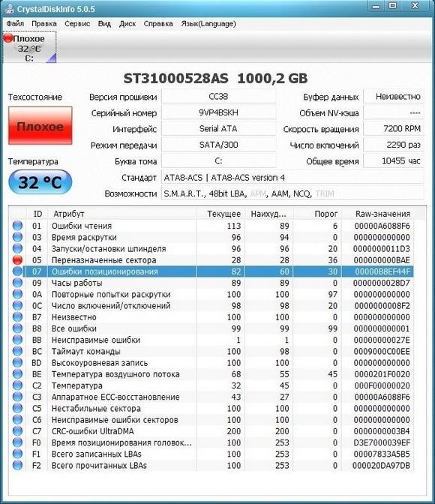This screenshot has width=435, height=504.
Task: Open the Язык(Language) menu
Action: (x=208, y=24)
